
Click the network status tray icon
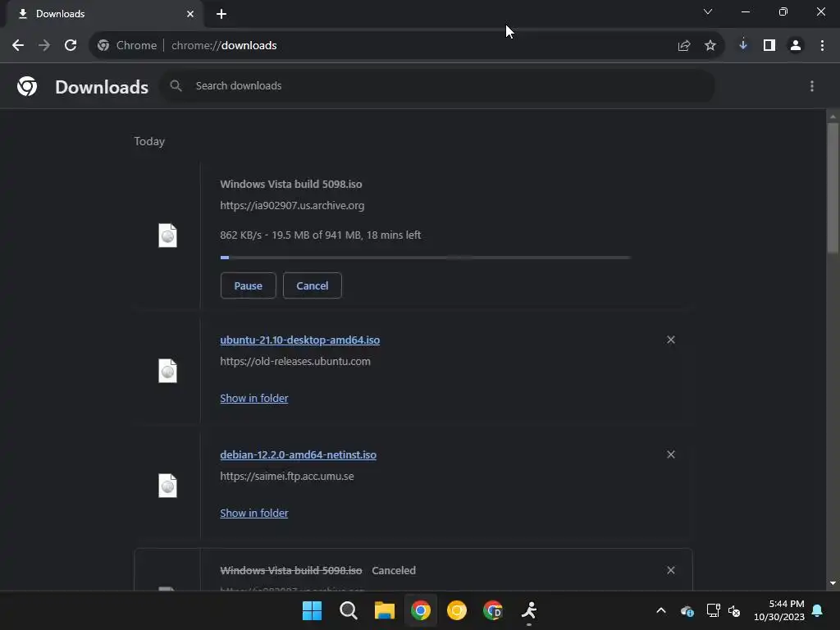tap(713, 610)
